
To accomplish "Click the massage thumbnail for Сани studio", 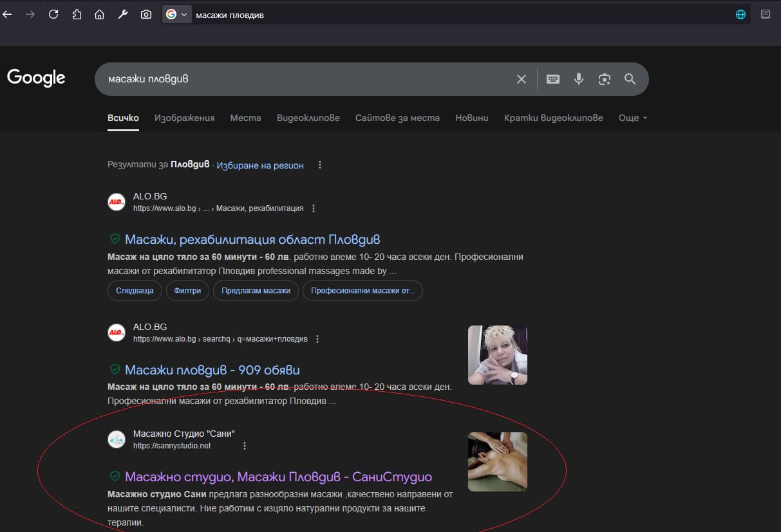I will pos(497,462).
